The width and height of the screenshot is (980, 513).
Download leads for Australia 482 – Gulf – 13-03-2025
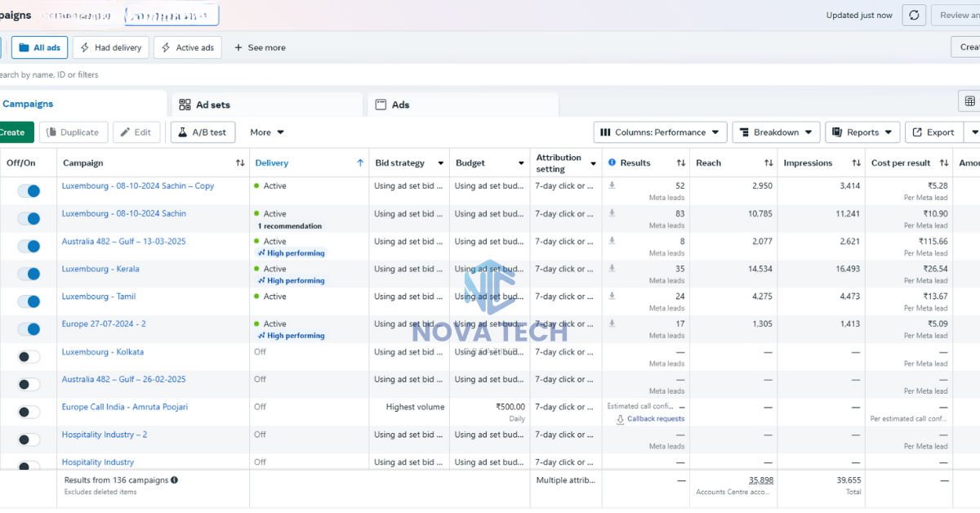click(x=612, y=241)
